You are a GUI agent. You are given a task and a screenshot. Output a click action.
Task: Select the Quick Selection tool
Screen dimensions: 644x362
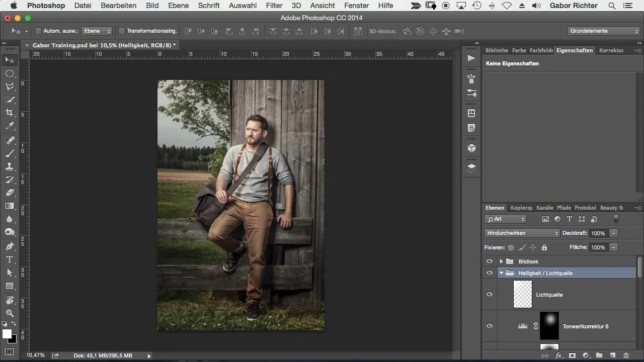click(x=10, y=100)
